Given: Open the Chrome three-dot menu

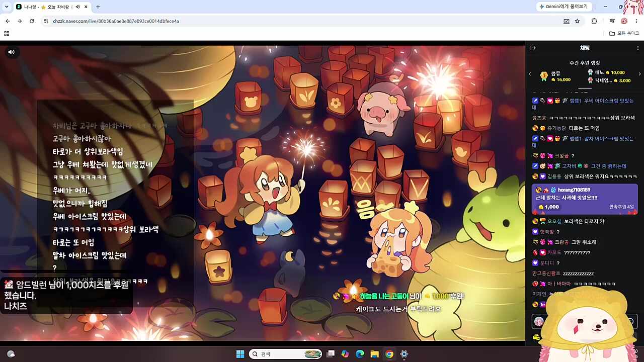Looking at the screenshot, I should 636,21.
